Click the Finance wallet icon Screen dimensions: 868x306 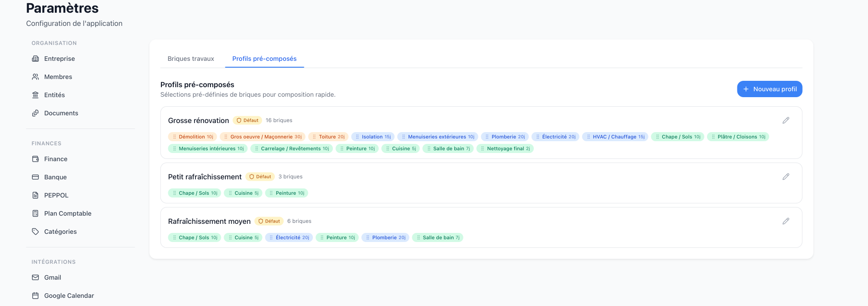tap(35, 159)
